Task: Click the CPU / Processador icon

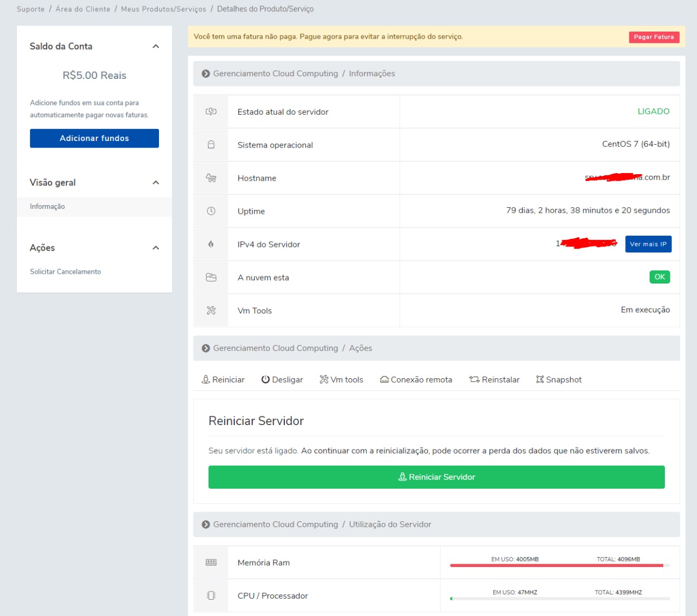Action: click(211, 595)
